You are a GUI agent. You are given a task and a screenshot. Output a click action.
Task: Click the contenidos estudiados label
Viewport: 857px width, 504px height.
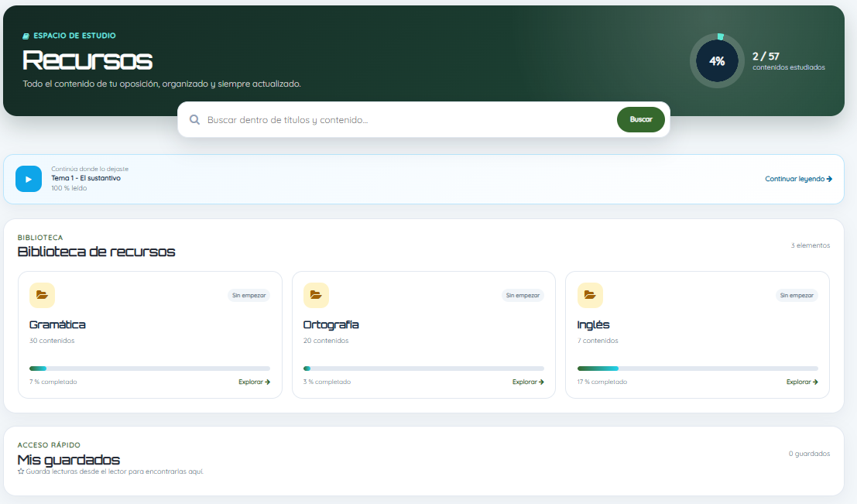pyautogui.click(x=789, y=67)
